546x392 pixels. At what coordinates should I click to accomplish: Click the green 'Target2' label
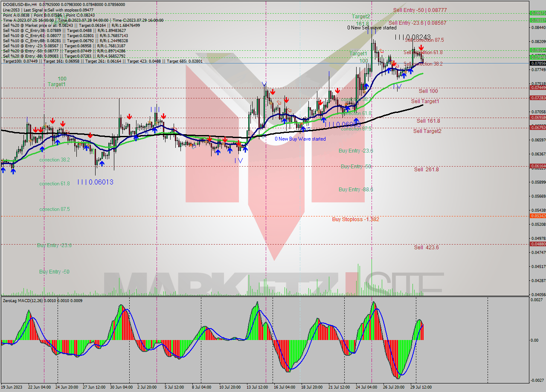(360, 16)
